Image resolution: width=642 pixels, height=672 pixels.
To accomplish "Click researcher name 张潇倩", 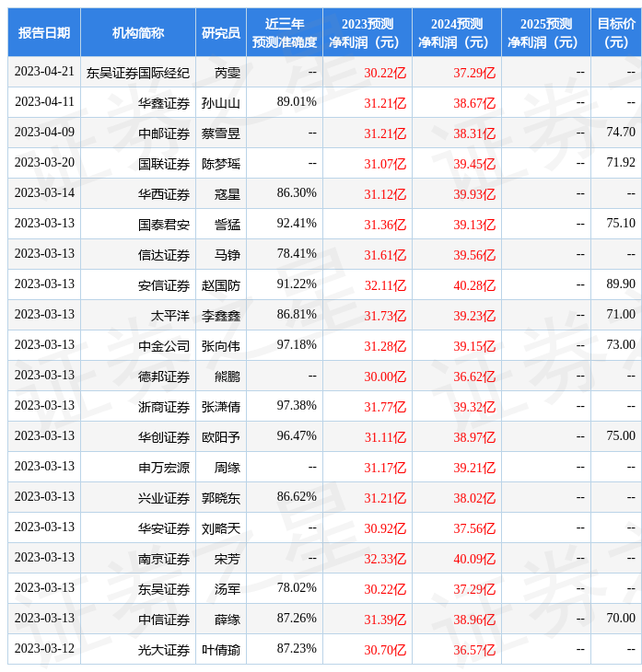I will tap(221, 407).
